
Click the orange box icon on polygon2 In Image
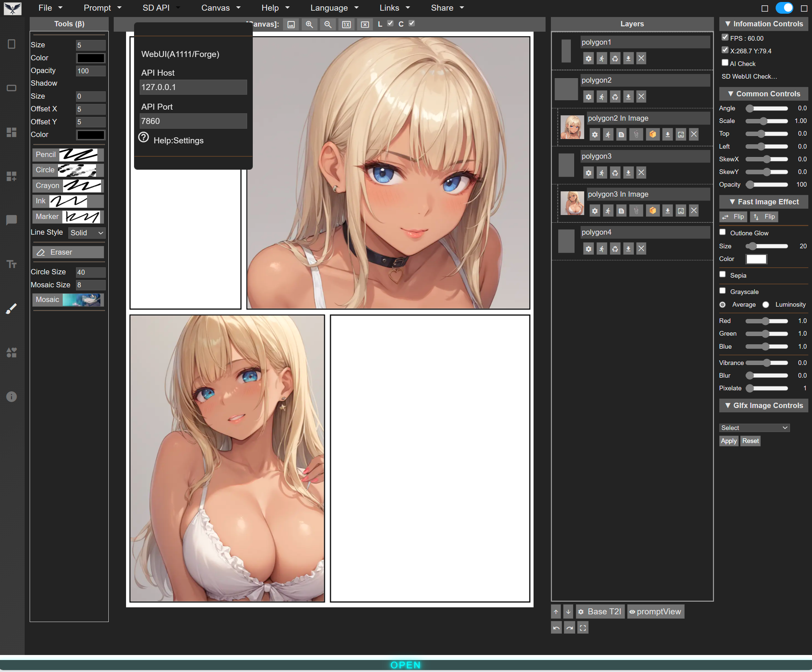[653, 134]
